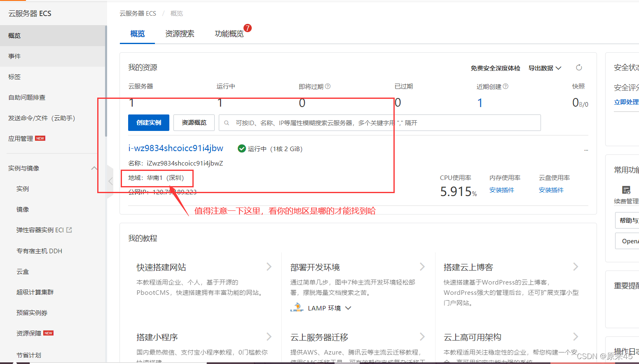Switch to the 资源搜索 tab

180,34
